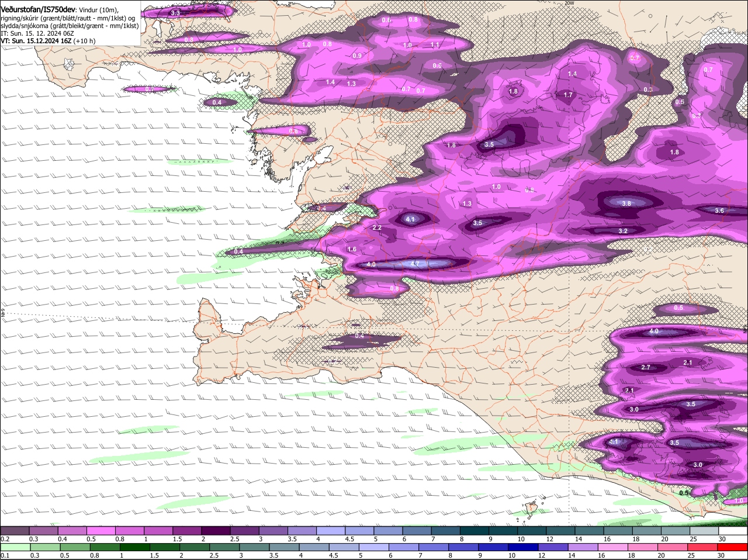Screen dimensions: 748x560
Task: Click the '4.5' label under the upper scale
Action: 349,539
